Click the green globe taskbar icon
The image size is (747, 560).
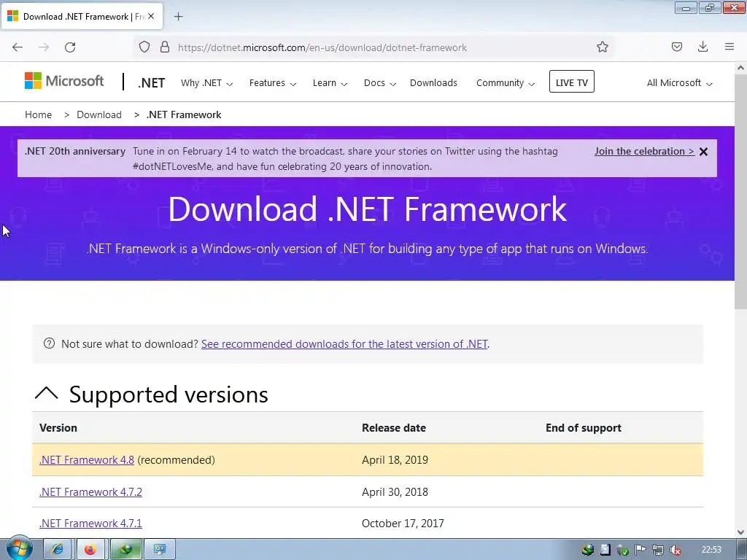[x=125, y=550]
